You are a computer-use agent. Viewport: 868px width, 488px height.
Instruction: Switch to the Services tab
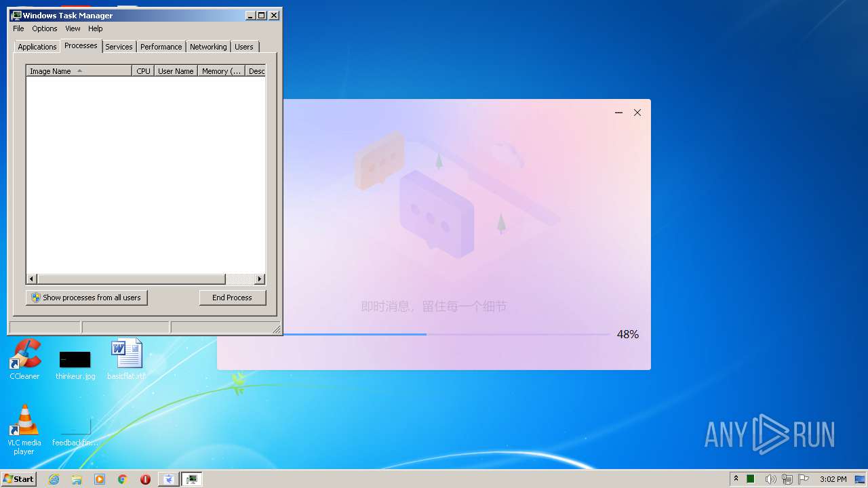point(119,47)
